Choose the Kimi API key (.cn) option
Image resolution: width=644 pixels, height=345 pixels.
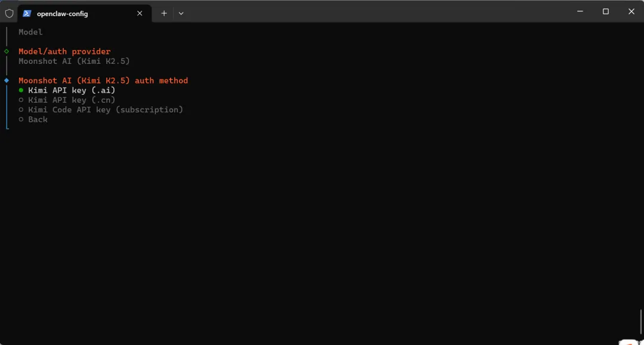click(67, 100)
